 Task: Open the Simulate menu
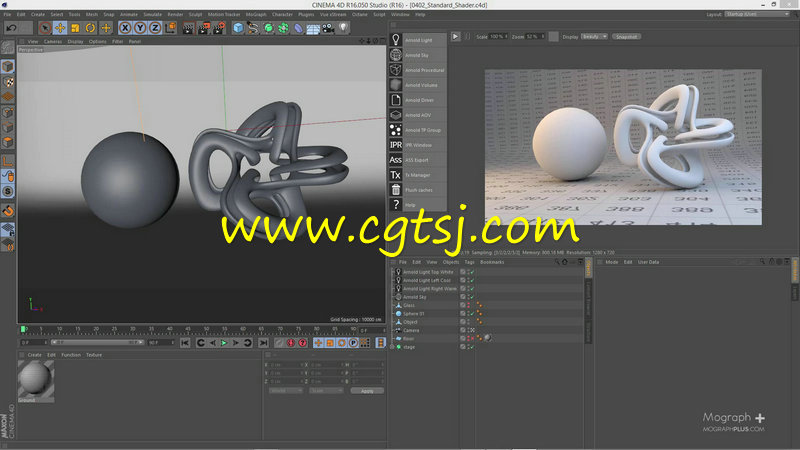coord(152,14)
